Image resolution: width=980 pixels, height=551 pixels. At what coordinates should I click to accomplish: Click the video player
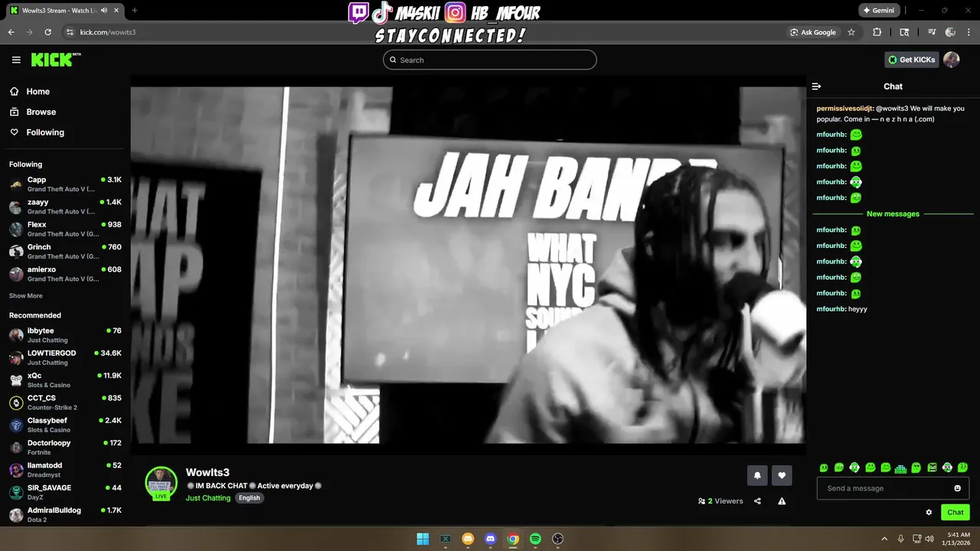coord(468,265)
